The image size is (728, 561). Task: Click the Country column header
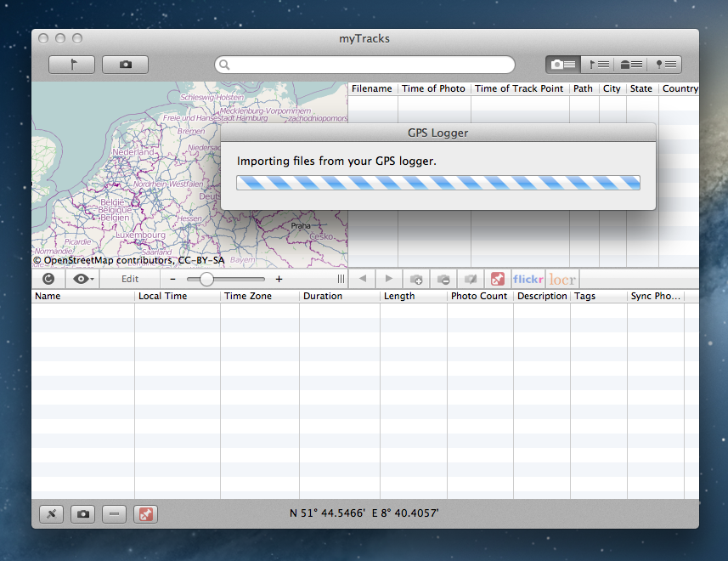680,88
